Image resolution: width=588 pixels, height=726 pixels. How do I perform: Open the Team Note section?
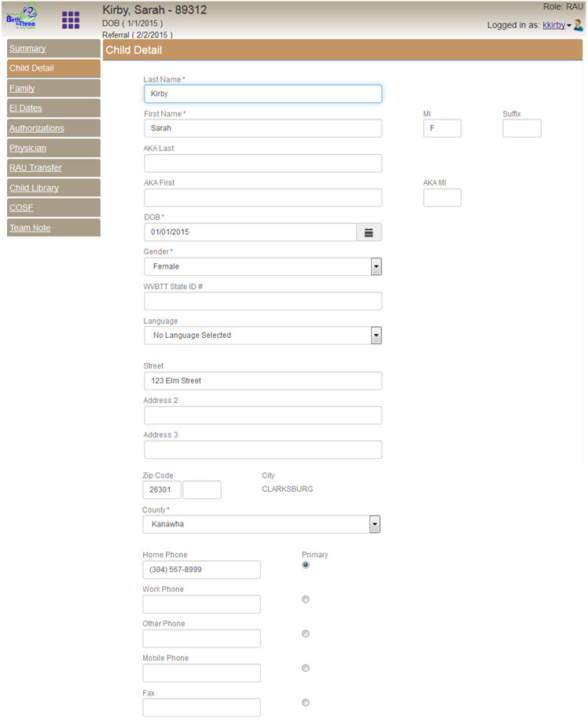coord(53,228)
